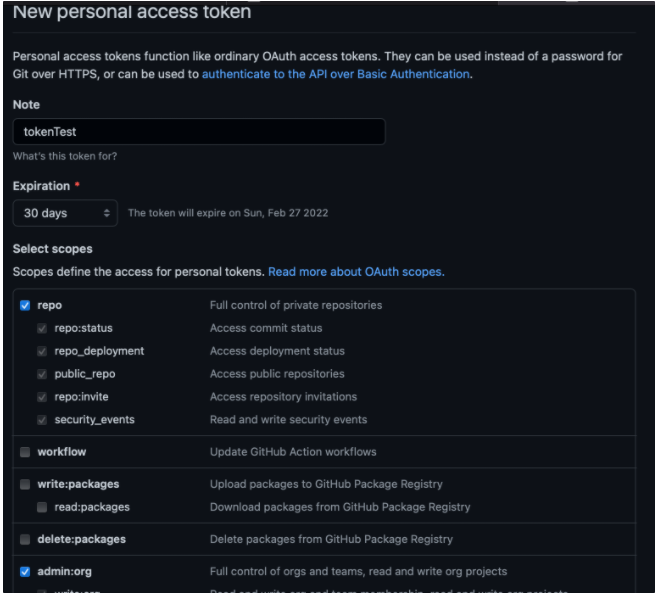Enable the write:packages checkbox

25,484
